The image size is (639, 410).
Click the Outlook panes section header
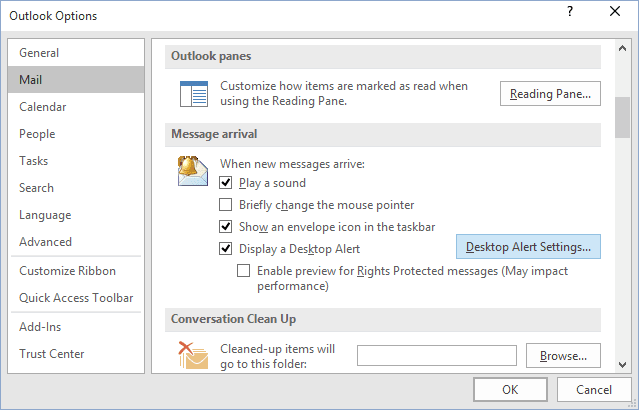pyautogui.click(x=383, y=56)
